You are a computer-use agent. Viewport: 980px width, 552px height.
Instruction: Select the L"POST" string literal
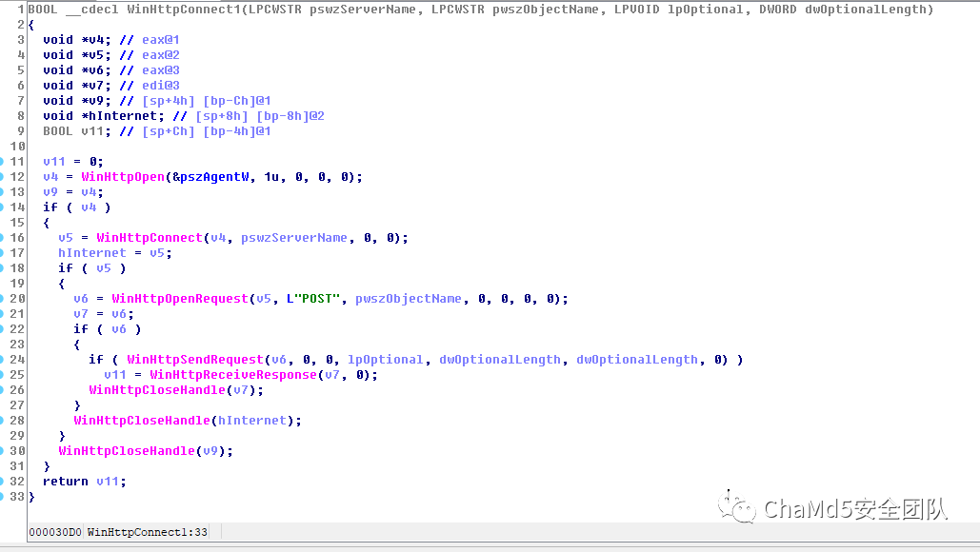[313, 299]
